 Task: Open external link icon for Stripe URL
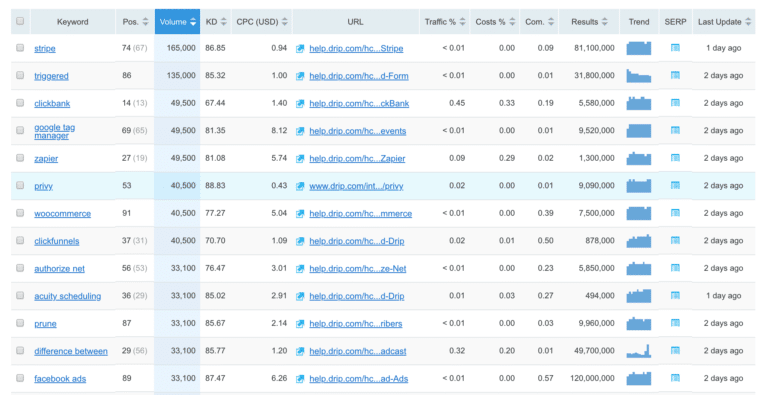300,49
